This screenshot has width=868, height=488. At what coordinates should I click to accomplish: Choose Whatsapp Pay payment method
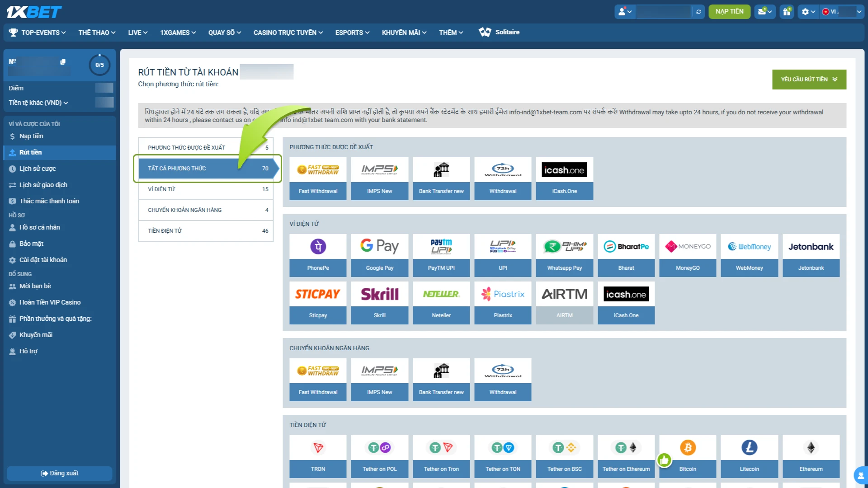564,255
